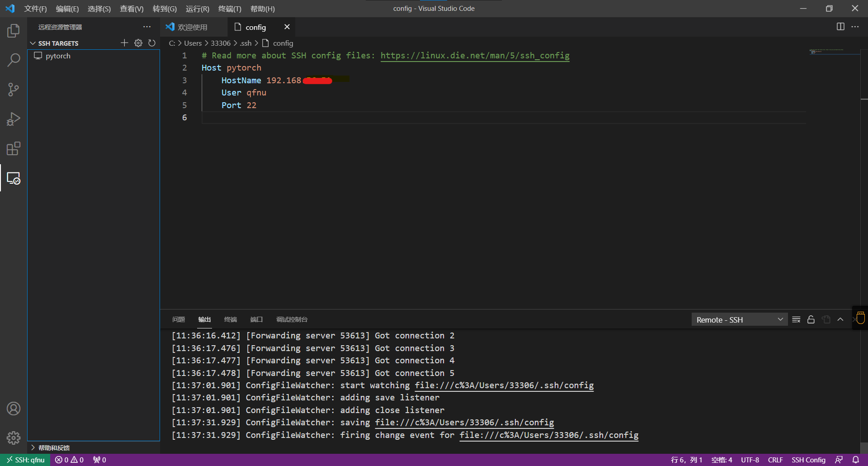The width and height of the screenshot is (868, 466).
Task: Open the Run and Debug view
Action: point(14,119)
